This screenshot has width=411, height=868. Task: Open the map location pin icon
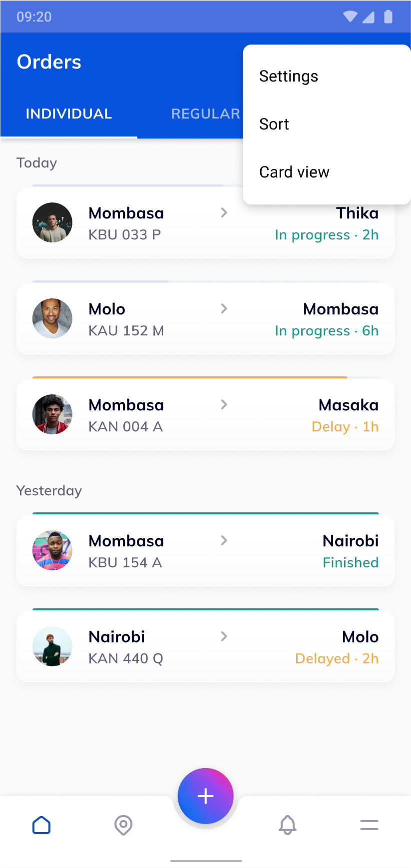tap(123, 825)
